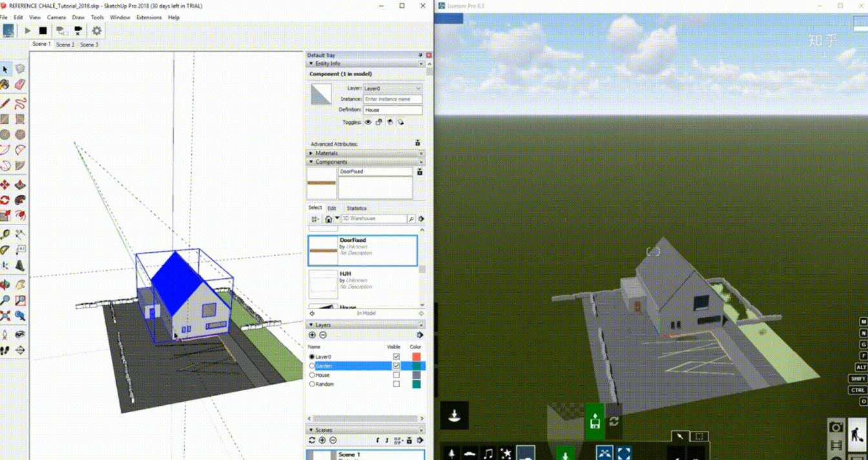Open the Extensions menu
Viewport: 868px width, 460px height.
[x=149, y=17]
